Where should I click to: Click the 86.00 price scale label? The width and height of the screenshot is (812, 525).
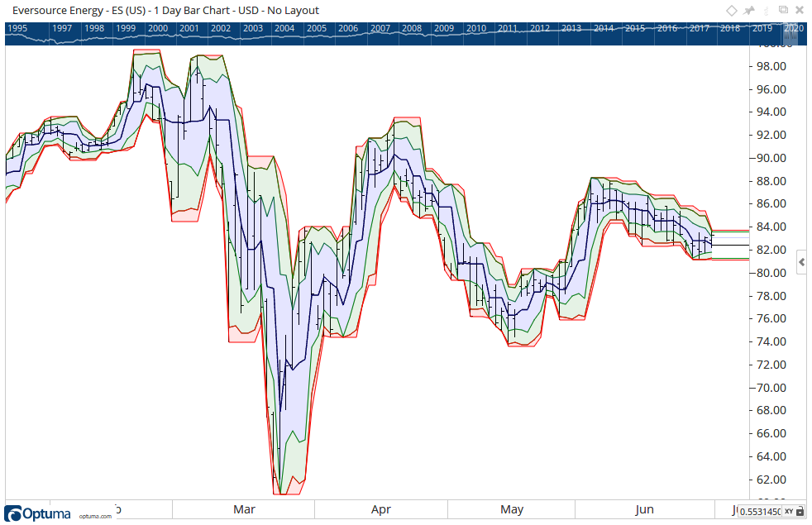click(x=771, y=204)
